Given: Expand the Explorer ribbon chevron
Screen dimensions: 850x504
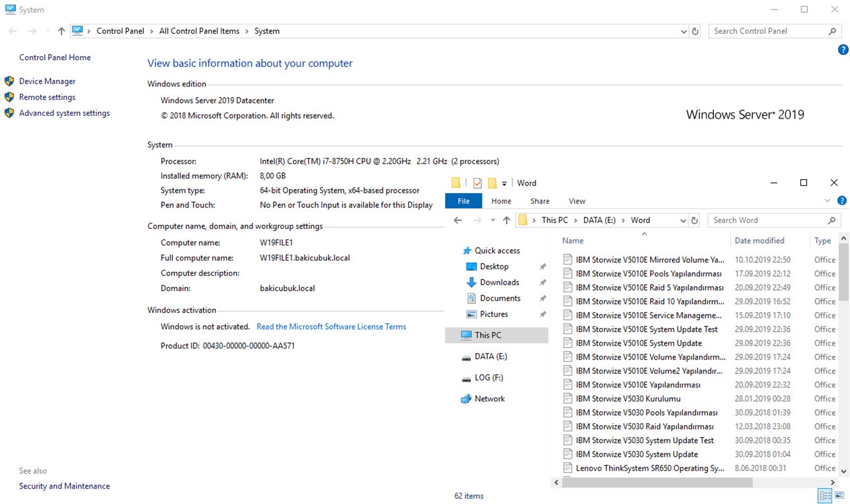Looking at the screenshot, I should (x=827, y=200).
